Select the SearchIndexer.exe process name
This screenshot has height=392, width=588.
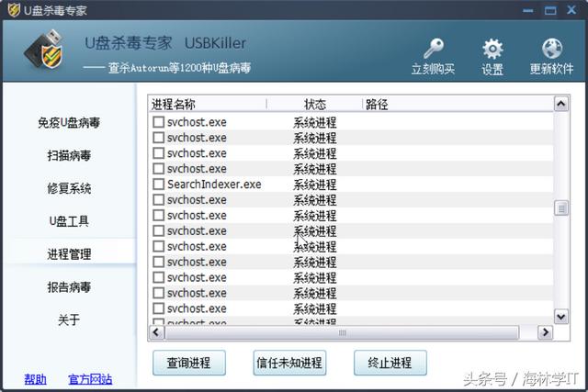click(x=214, y=184)
